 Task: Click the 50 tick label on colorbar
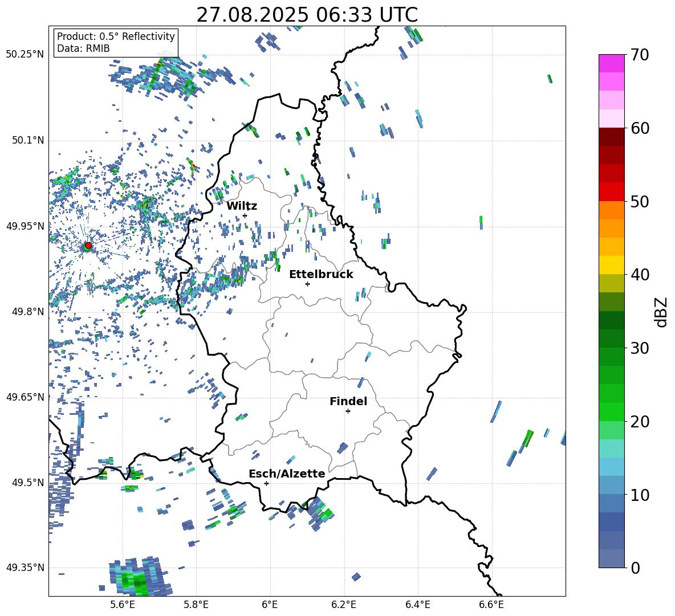[x=640, y=202]
